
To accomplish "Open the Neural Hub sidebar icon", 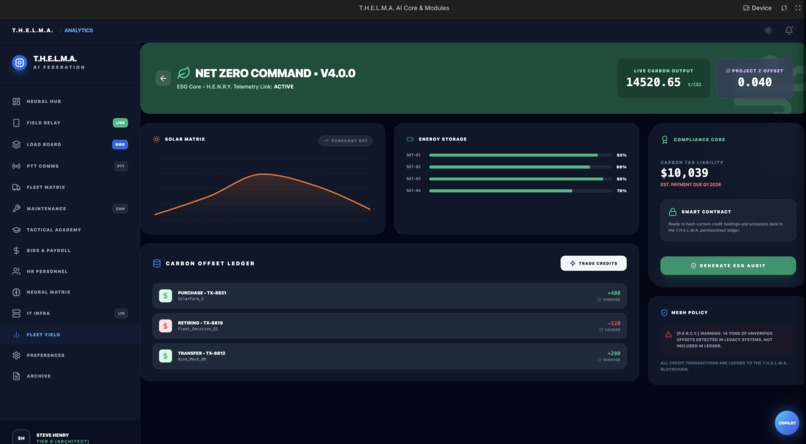I will pyautogui.click(x=16, y=102).
